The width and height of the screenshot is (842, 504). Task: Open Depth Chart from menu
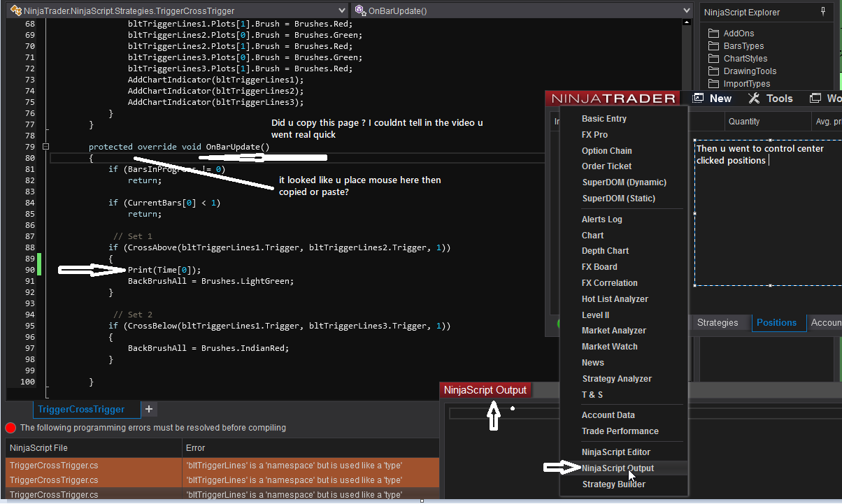pyautogui.click(x=605, y=251)
